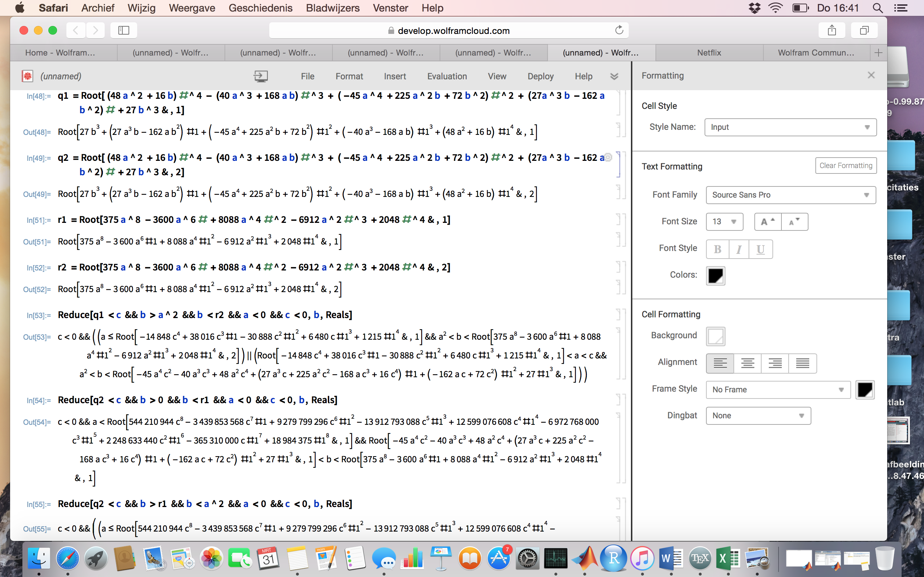The width and height of the screenshot is (924, 577).
Task: Click the Bold formatting icon
Action: (x=717, y=248)
